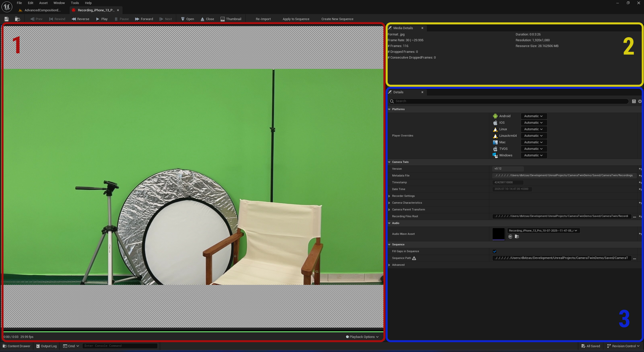Click the green playback timeline scrubber
644x352 pixels.
(x=193, y=332)
